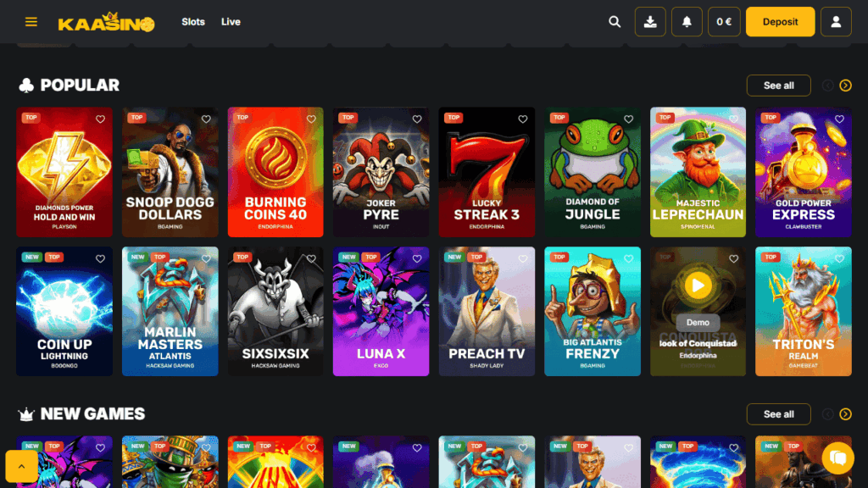Favorite Gold Power Express with heart
The height and width of the screenshot is (488, 868).
[x=839, y=119]
